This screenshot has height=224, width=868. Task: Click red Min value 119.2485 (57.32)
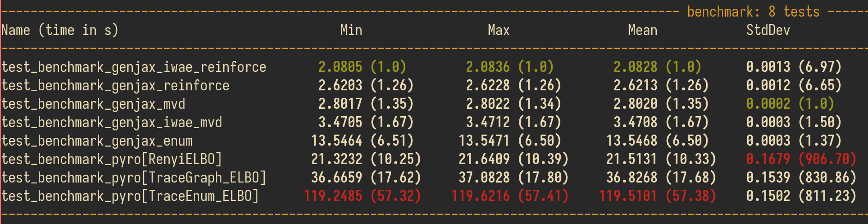coord(363,196)
